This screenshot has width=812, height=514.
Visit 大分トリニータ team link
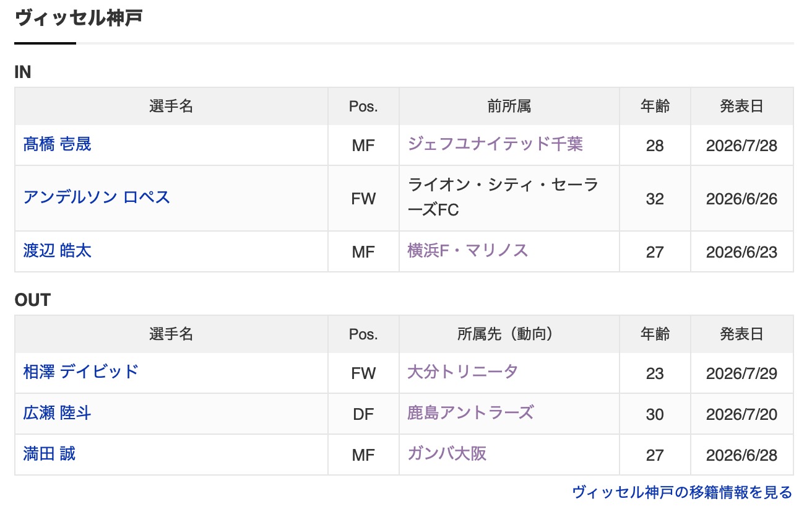tap(462, 372)
